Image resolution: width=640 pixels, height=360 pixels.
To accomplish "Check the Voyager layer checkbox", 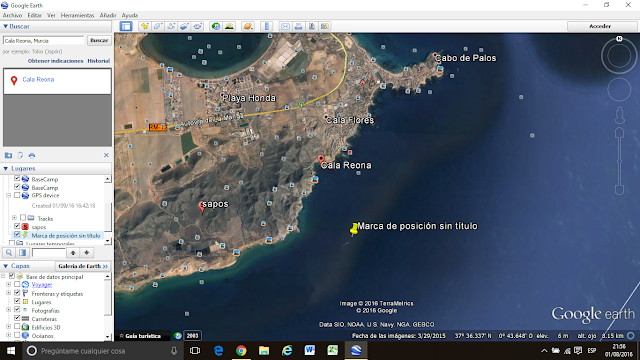I will tap(17, 284).
